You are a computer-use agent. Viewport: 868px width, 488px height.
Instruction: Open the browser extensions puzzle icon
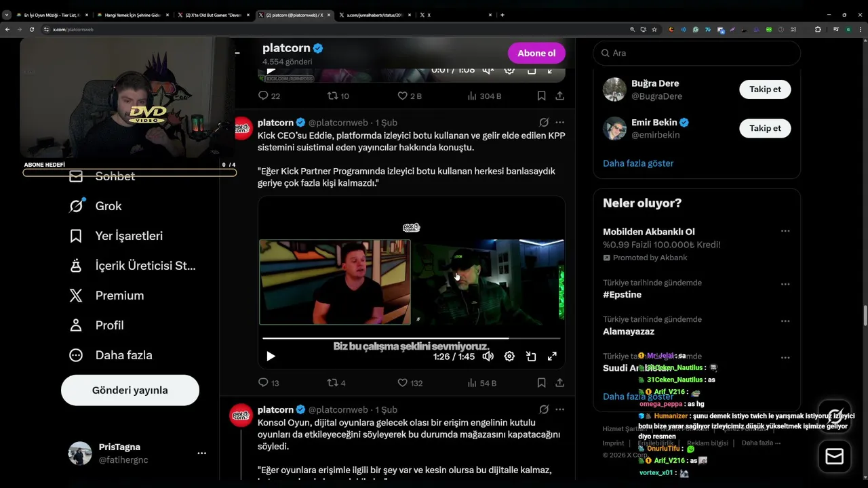[818, 30]
